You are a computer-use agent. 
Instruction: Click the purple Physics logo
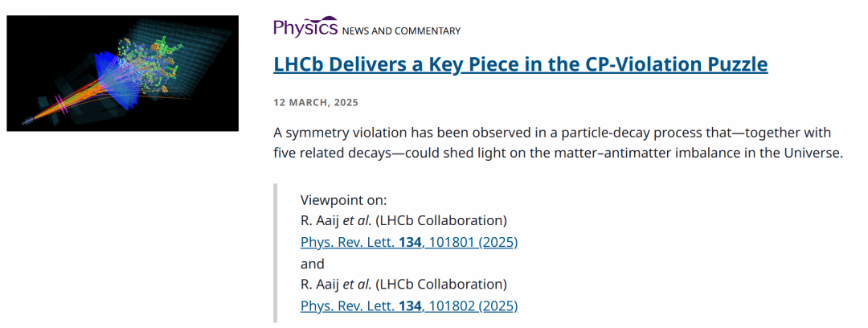(305, 28)
